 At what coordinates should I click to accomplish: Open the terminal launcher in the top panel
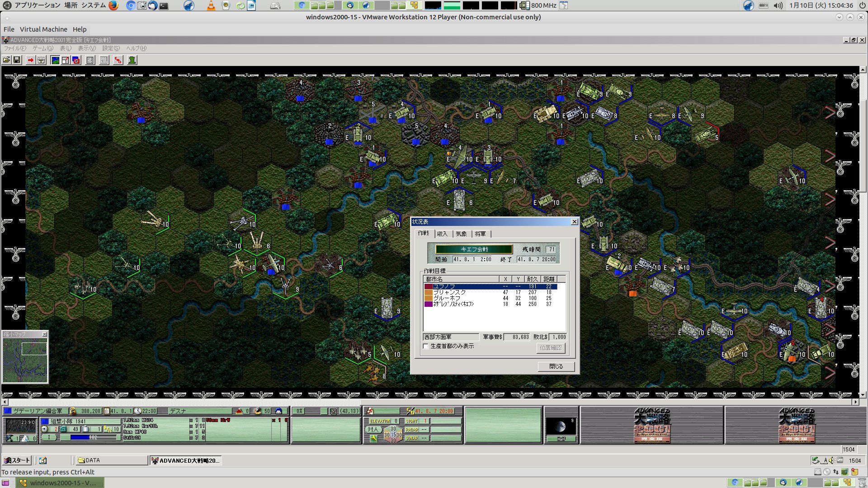[164, 5]
